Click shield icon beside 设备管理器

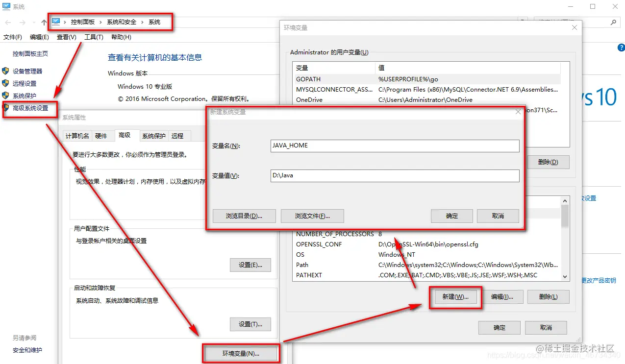coord(5,71)
